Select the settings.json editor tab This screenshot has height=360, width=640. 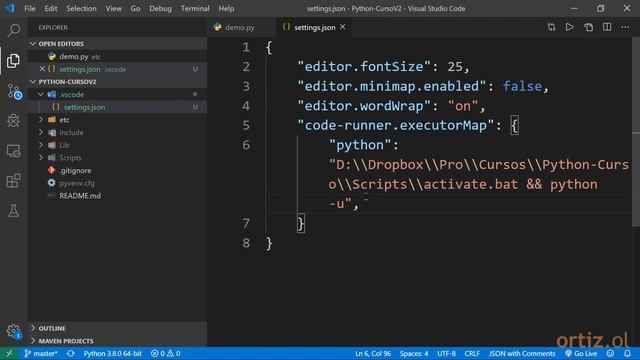click(x=314, y=27)
